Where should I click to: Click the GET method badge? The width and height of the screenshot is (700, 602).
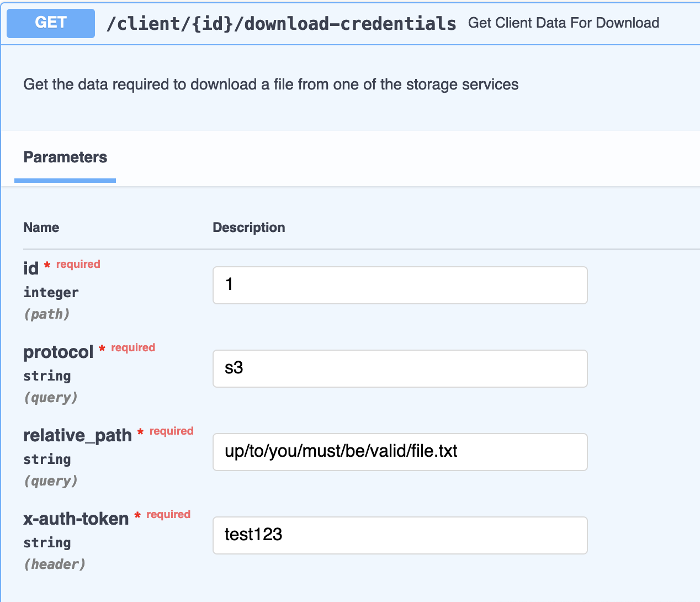click(x=51, y=23)
